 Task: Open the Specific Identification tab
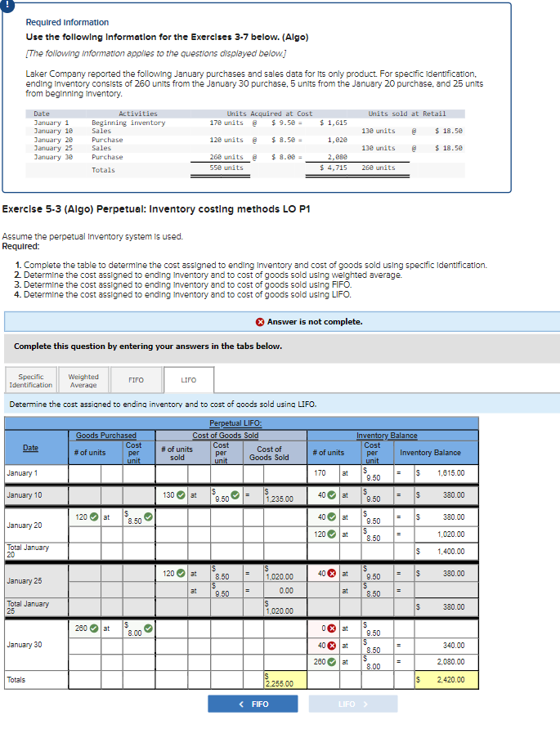[x=30, y=381]
